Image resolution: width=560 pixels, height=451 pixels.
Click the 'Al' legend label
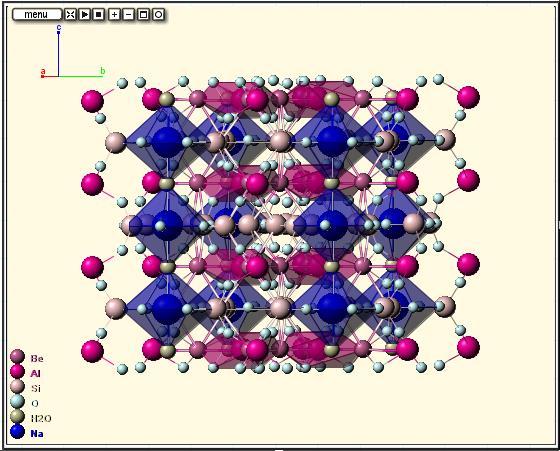(35, 374)
